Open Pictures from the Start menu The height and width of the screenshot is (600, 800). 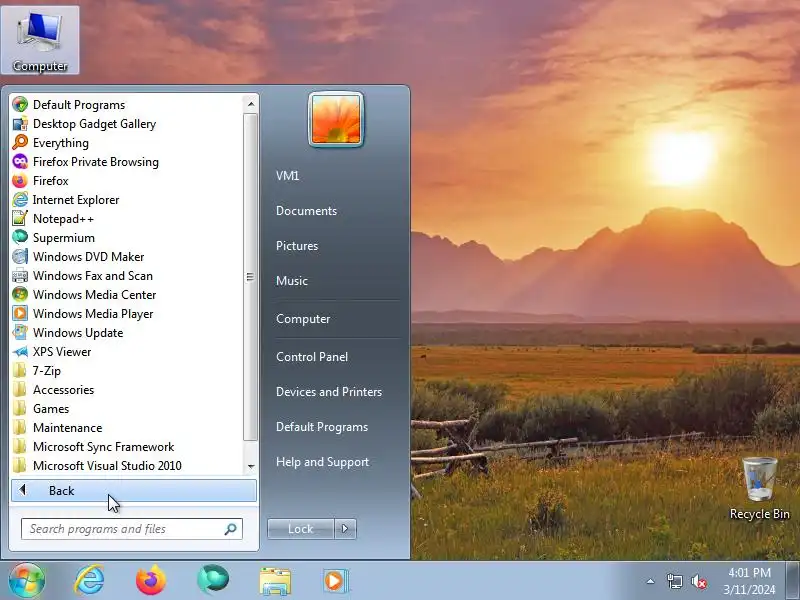pos(296,245)
